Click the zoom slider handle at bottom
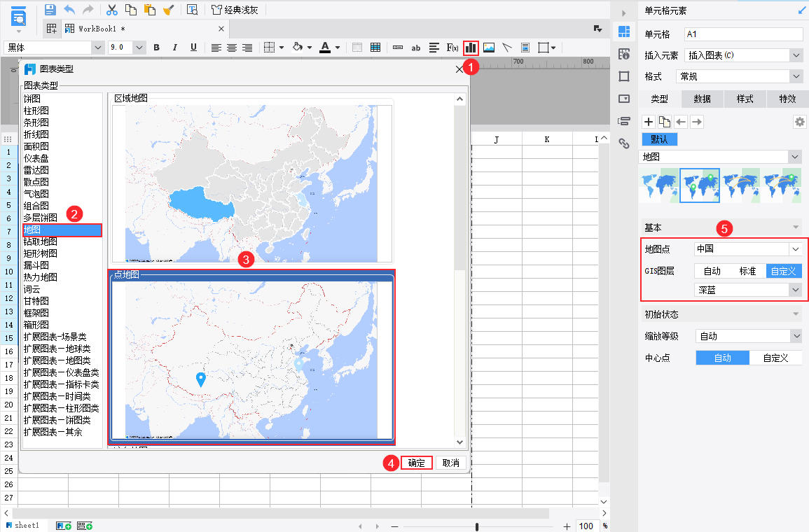The width and height of the screenshot is (809, 532). pos(477,526)
